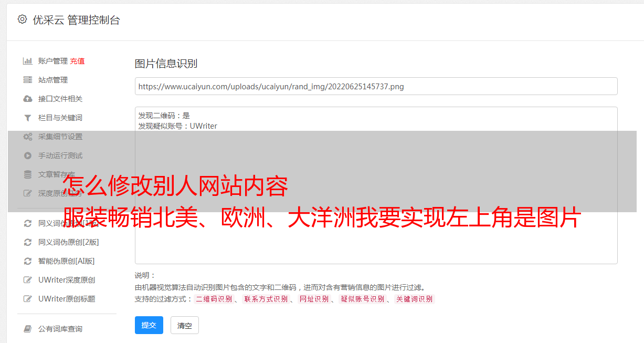Click the gears icon for 采集细节设置
This screenshot has height=343, width=644.
[x=28, y=137]
